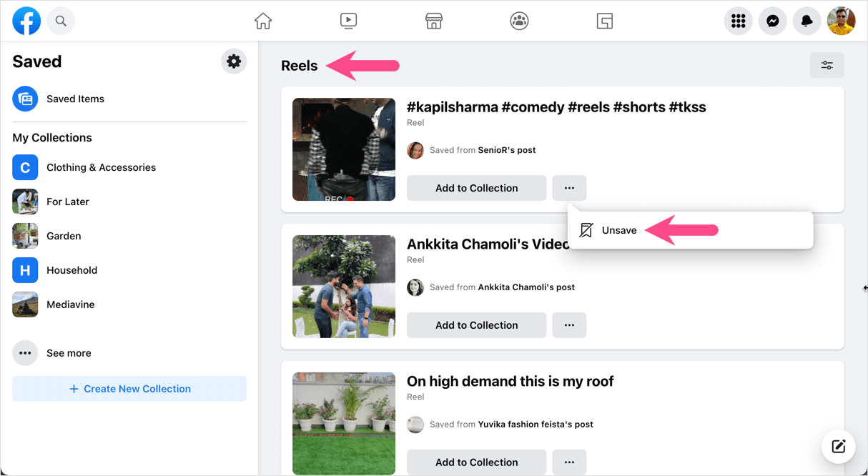Viewport: 868px width, 476px height.
Task: Click the Saved settings gear icon
Action: click(x=234, y=61)
